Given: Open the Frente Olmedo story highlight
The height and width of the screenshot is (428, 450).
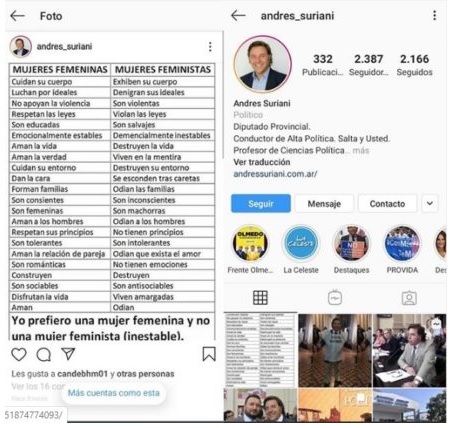Looking at the screenshot, I should pyautogui.click(x=250, y=243).
